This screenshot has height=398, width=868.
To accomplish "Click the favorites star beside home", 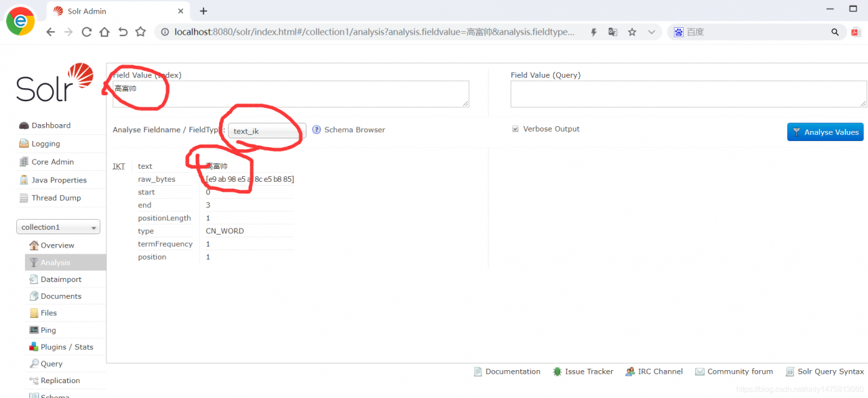I will click(140, 32).
